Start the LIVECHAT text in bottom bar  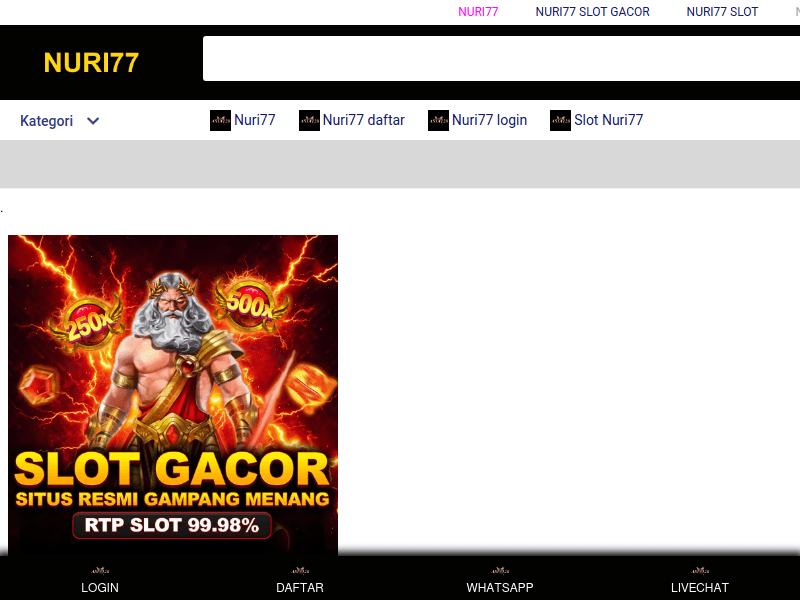point(700,588)
